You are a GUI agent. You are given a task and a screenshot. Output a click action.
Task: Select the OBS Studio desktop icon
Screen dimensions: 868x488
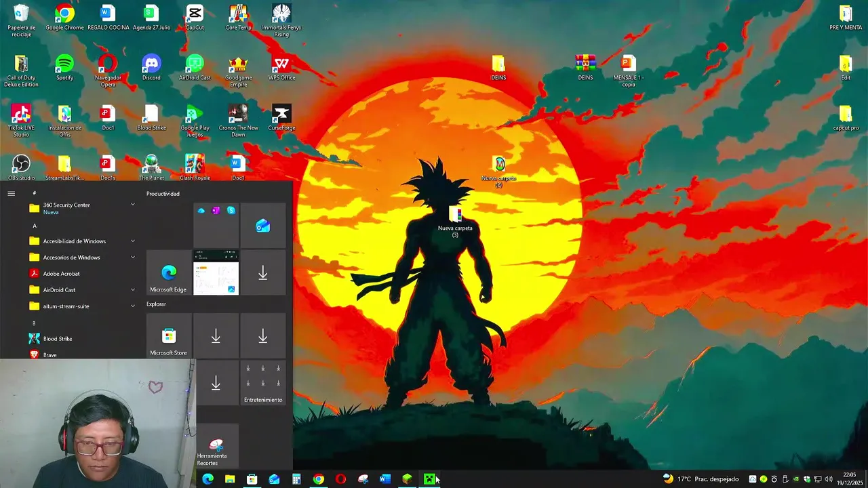pyautogui.click(x=21, y=167)
